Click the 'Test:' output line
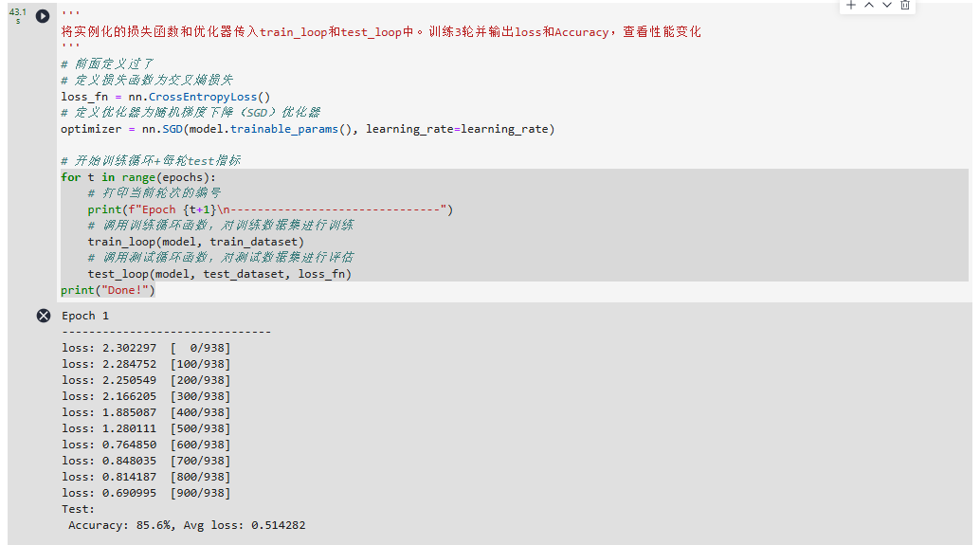 78,509
